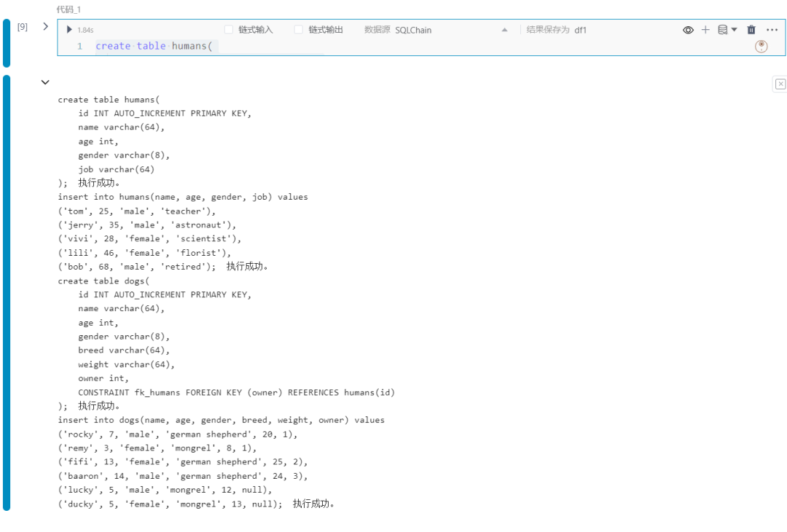Viewport: 787px width, 532px height.
Task: Expand the code cell using the right chevron
Action: click(46, 26)
